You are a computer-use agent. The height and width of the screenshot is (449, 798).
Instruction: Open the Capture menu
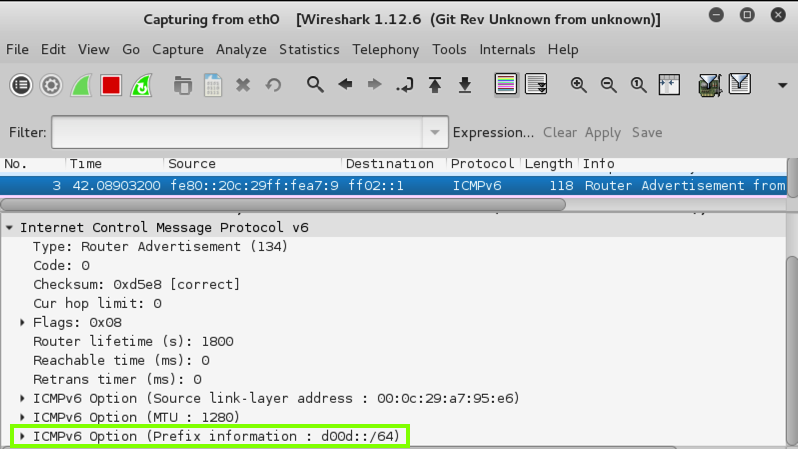(x=178, y=49)
